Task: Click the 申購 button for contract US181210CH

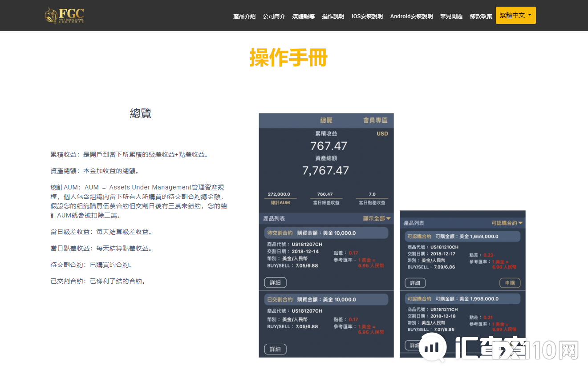Action: click(510, 282)
